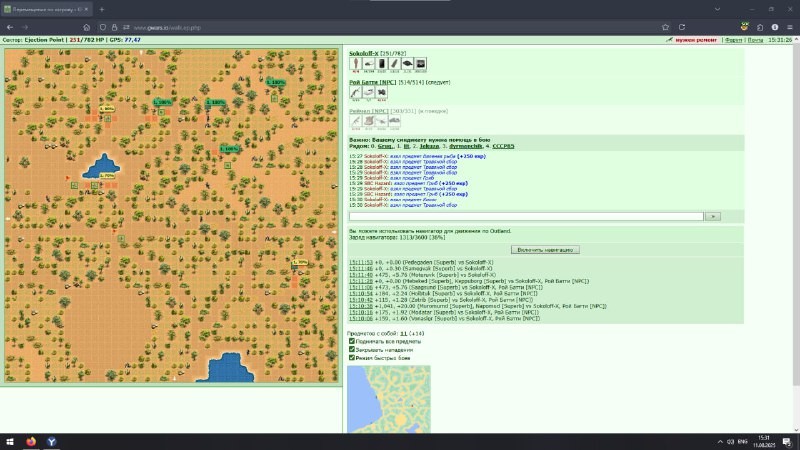This screenshot has height=450, width=800.
Task: Click the 'Включить навигацию' button
Action: tap(545, 249)
